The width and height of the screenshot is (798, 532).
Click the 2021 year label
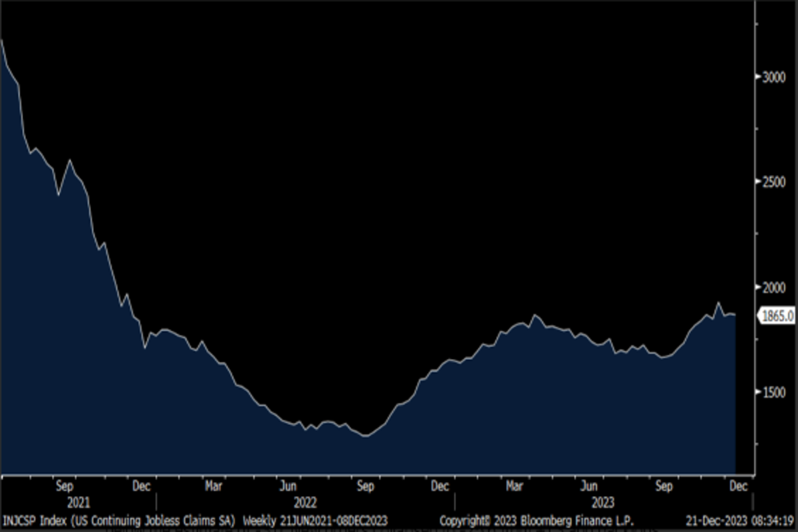(78, 502)
